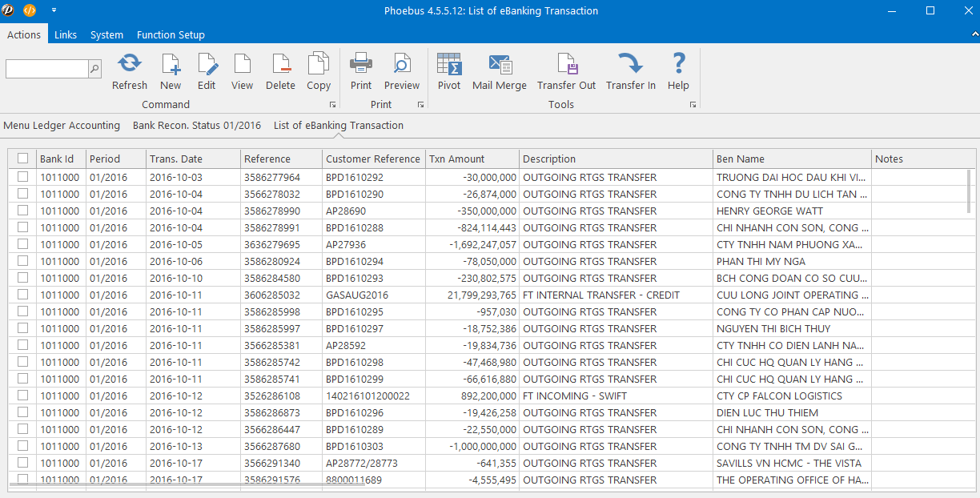
Task: Open the System ribbon tab
Action: click(x=106, y=34)
